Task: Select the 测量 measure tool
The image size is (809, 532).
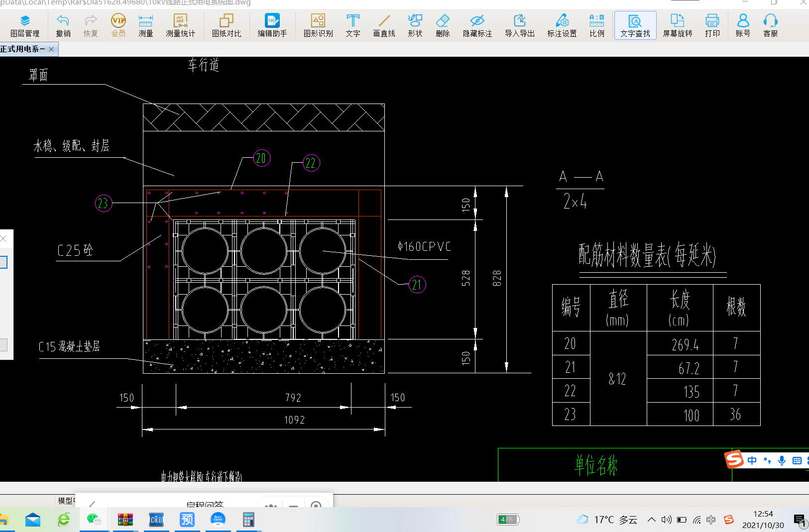Action: [146, 25]
